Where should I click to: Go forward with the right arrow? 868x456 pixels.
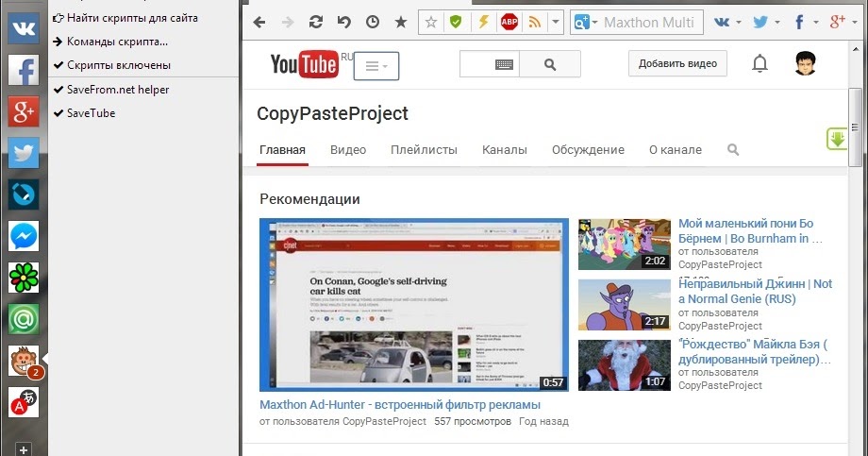(288, 22)
